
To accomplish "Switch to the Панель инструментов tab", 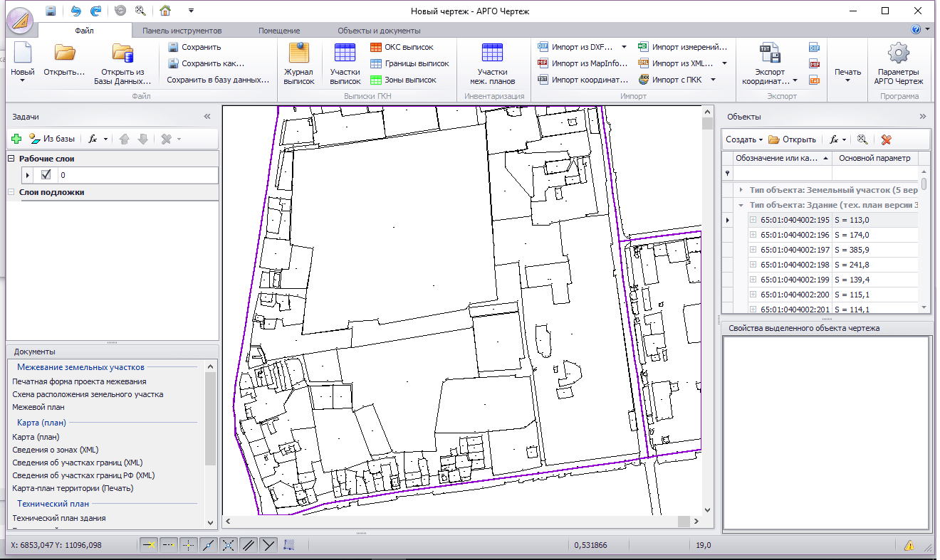I will 182,31.
